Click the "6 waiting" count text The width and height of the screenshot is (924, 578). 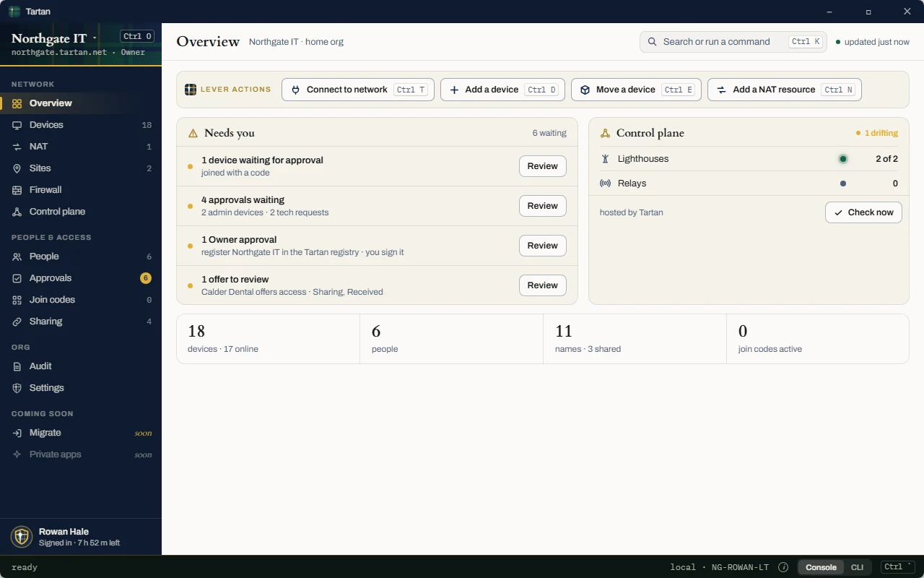tap(549, 133)
